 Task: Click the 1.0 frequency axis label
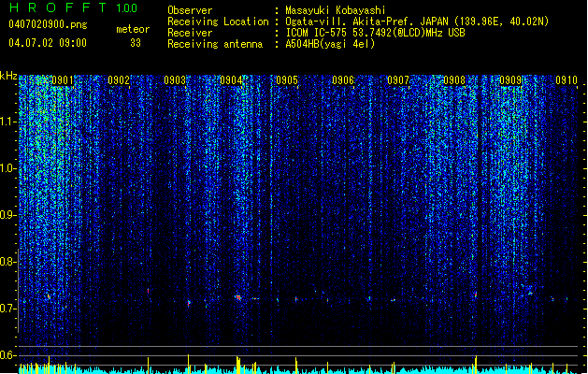point(7,168)
